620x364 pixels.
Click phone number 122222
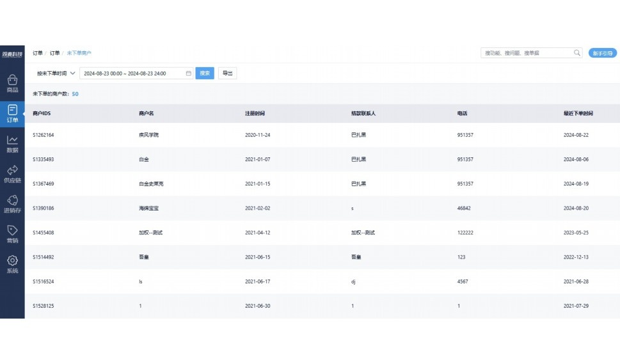click(x=465, y=233)
